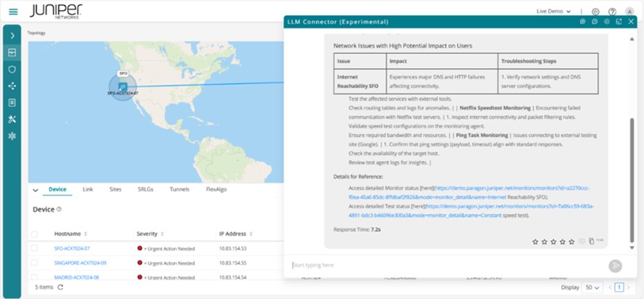Expand the left sidebar with chevron
The width and height of the screenshot is (644, 299).
click(x=12, y=35)
